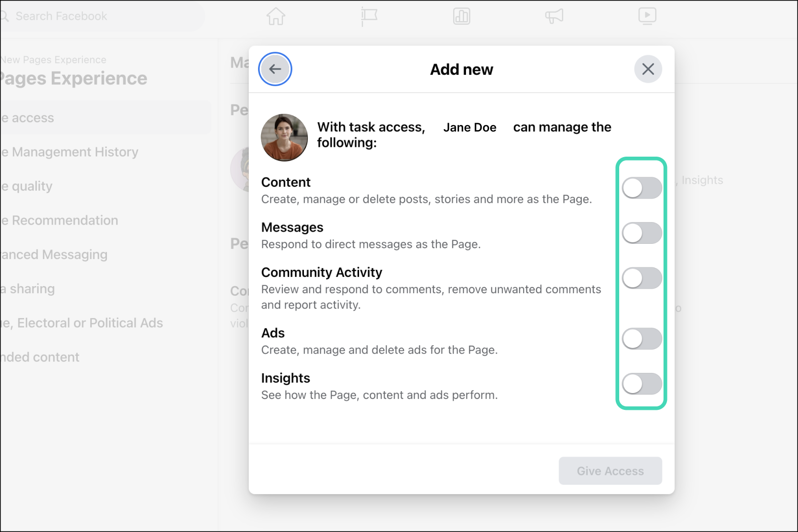Click the New Pages Experience breadcrumb
The height and width of the screenshot is (532, 798).
(53, 60)
